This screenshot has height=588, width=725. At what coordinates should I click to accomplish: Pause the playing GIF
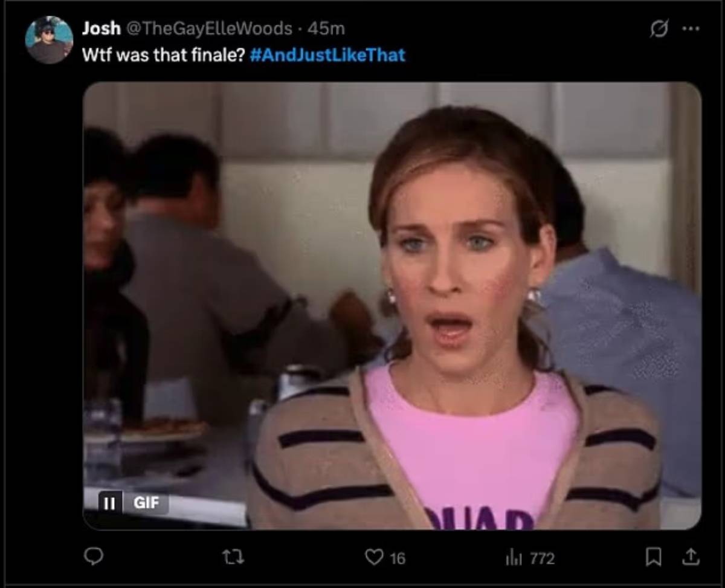coord(110,503)
